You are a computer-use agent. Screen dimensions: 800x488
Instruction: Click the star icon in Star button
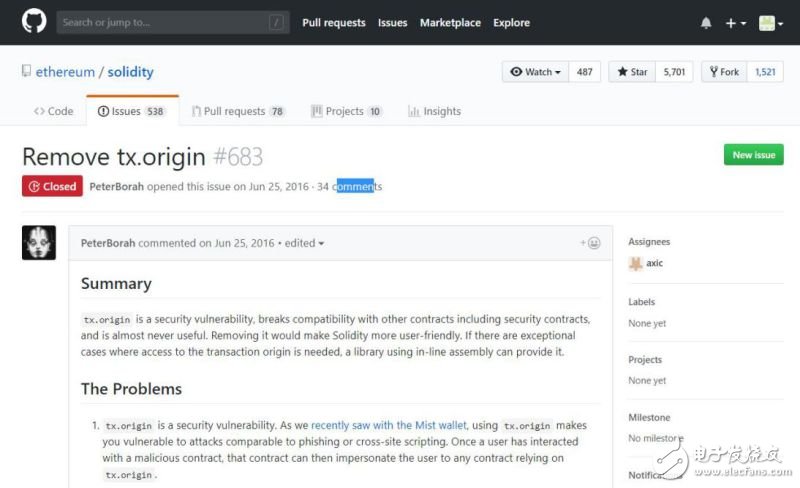[622, 72]
